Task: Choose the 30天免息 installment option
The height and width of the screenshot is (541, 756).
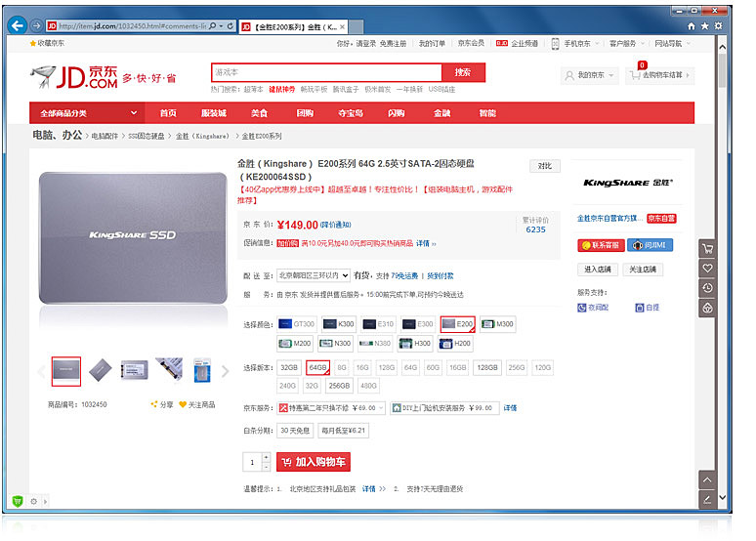Action: click(295, 431)
